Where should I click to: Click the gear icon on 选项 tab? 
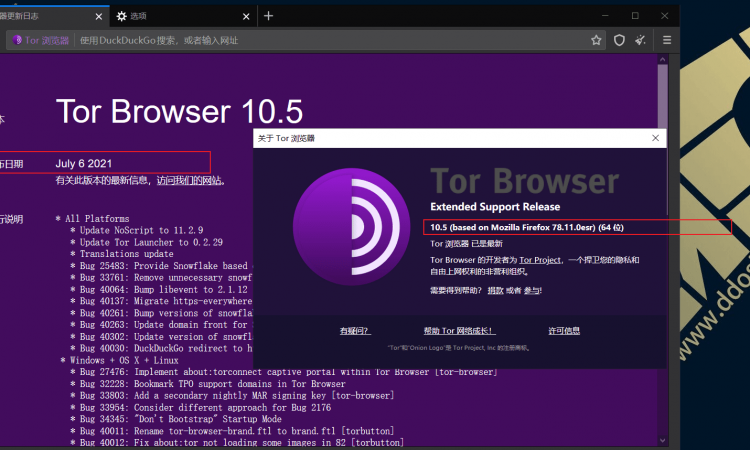pos(121,16)
